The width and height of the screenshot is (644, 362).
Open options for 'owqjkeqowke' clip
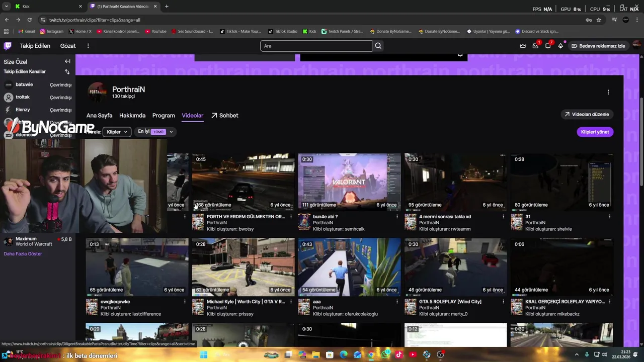(185, 302)
